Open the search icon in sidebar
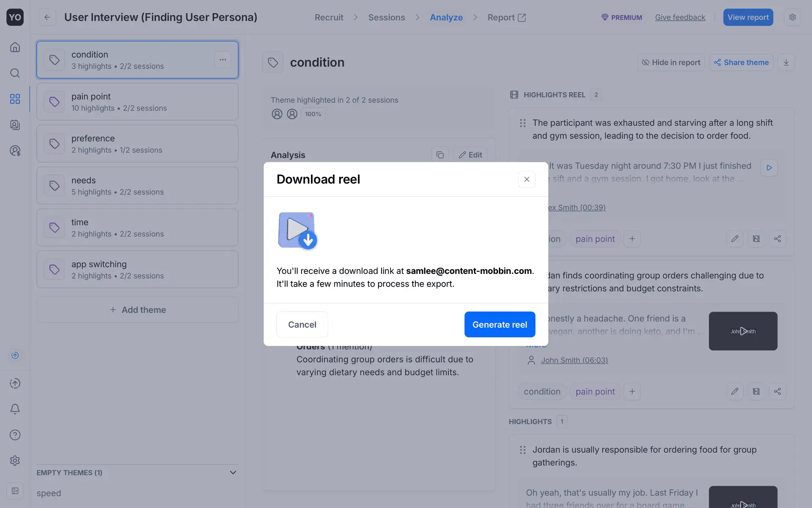812x508 pixels. pos(15,73)
